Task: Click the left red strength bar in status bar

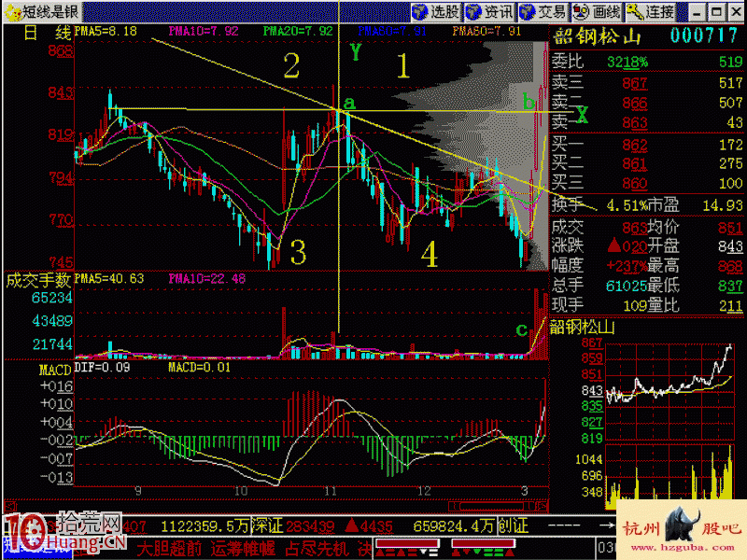Action: tap(407, 543)
